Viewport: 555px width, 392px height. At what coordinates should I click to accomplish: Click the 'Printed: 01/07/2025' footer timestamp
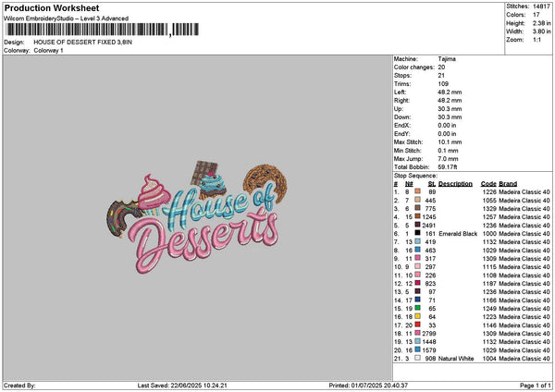(368, 386)
